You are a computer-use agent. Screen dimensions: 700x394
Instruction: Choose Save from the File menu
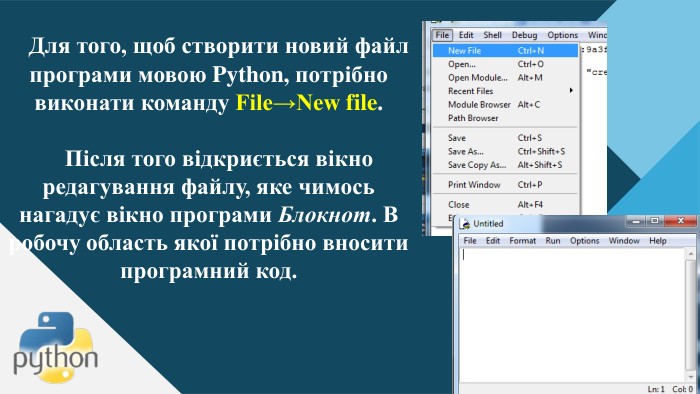(505, 138)
